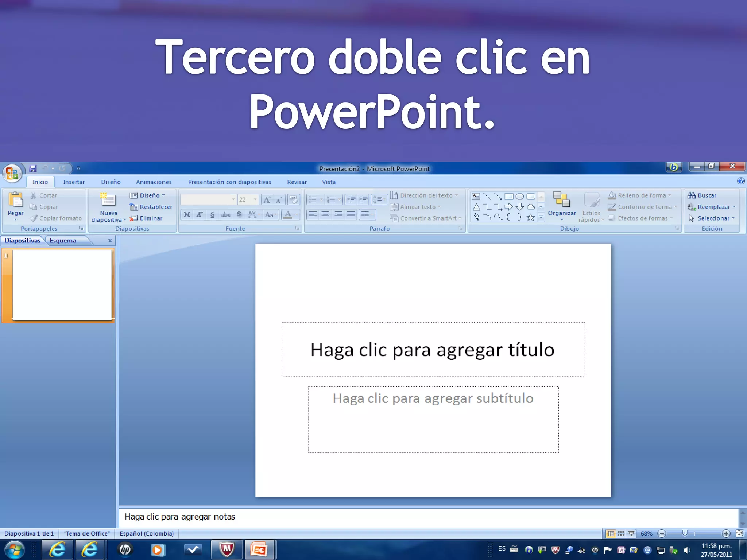Clear formatting with the eraser icon
747x560 pixels.
click(x=293, y=199)
